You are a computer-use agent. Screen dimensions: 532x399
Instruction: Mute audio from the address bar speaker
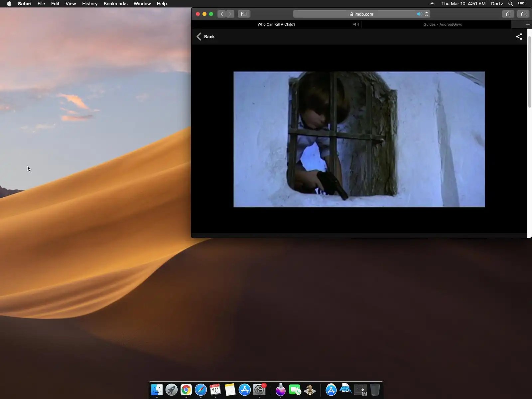pos(419,14)
